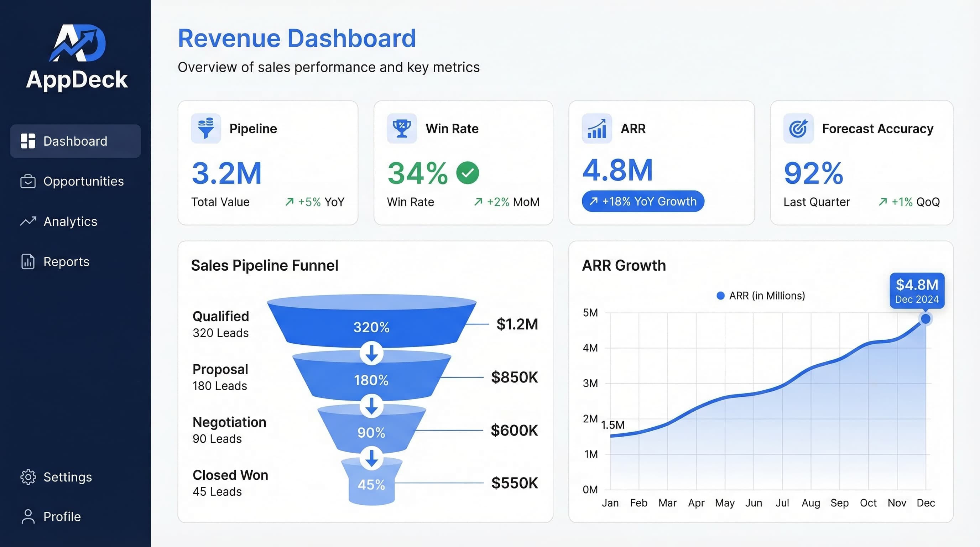
Task: Click the ARR Growth chart heading
Action: tap(624, 266)
